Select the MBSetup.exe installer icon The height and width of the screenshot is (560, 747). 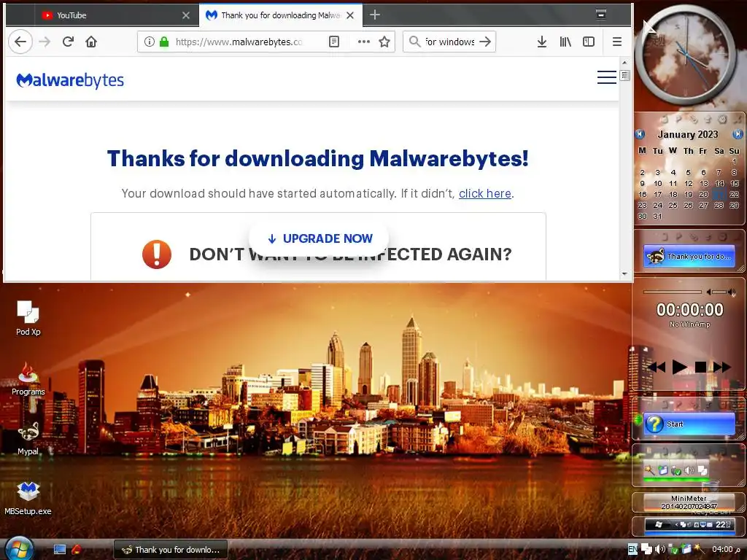(28, 498)
